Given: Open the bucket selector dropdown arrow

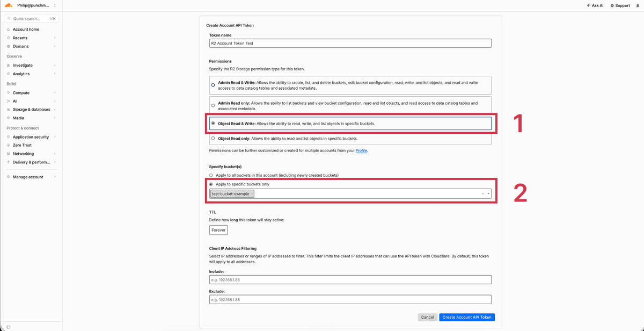Looking at the screenshot, I should 488,194.
